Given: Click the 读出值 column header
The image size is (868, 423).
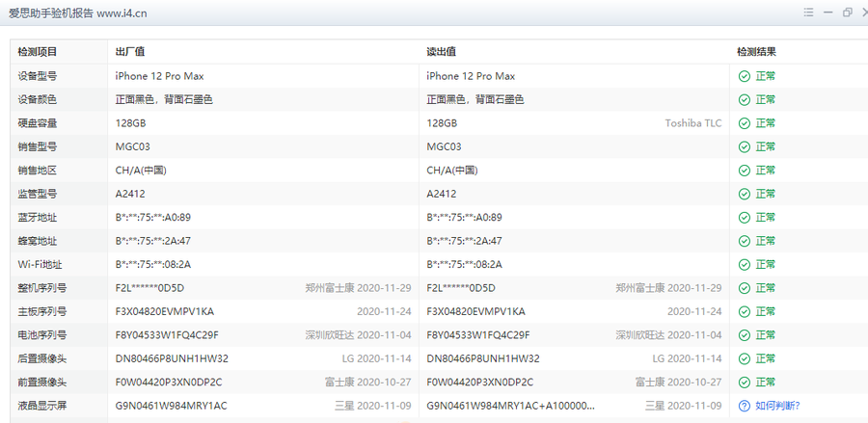Looking at the screenshot, I should (x=441, y=52).
